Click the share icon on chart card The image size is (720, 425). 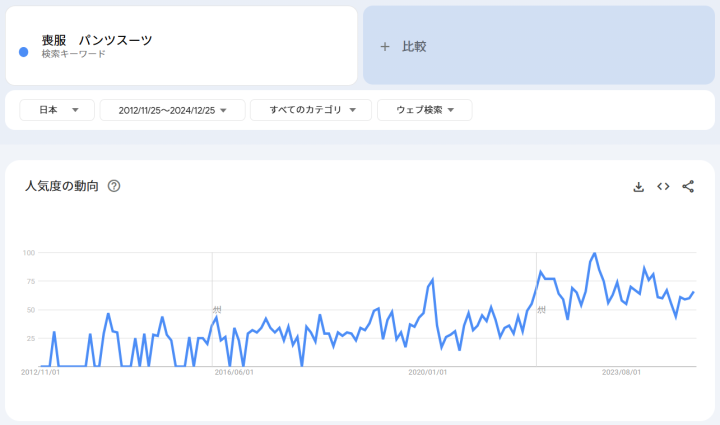click(x=688, y=187)
